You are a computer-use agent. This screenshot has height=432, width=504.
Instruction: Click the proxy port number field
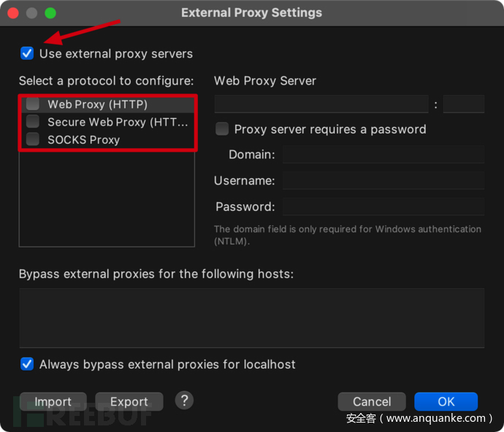click(x=463, y=104)
